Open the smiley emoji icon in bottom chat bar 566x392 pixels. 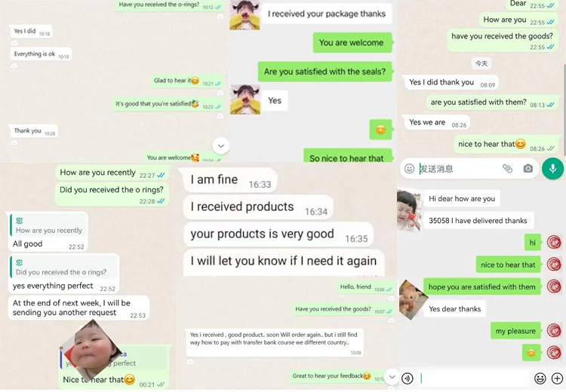[540, 378]
